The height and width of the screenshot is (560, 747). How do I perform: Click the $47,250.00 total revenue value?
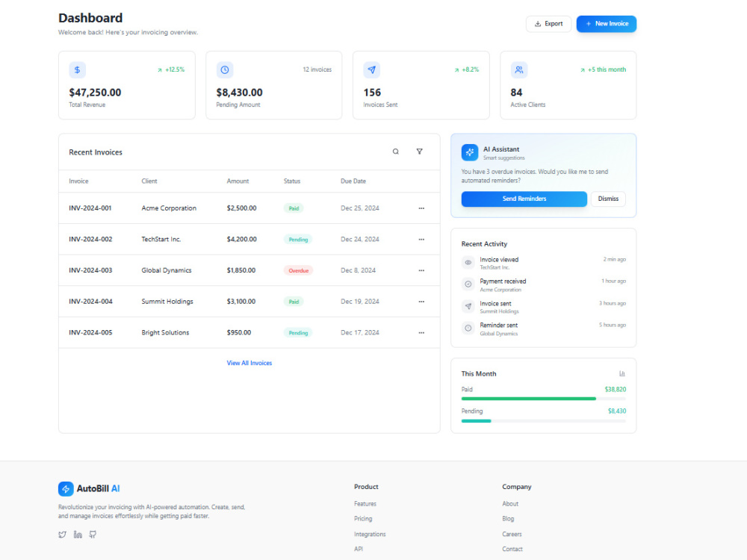[95, 93]
